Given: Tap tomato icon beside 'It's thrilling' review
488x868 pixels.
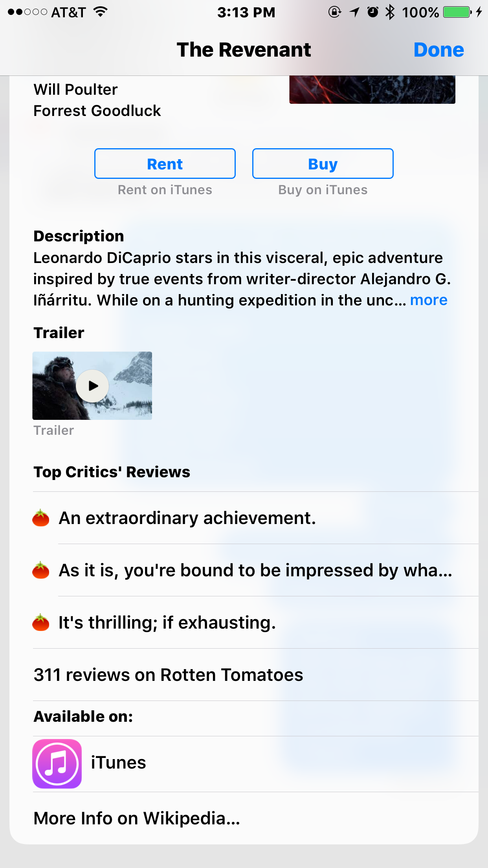Looking at the screenshot, I should 41,622.
